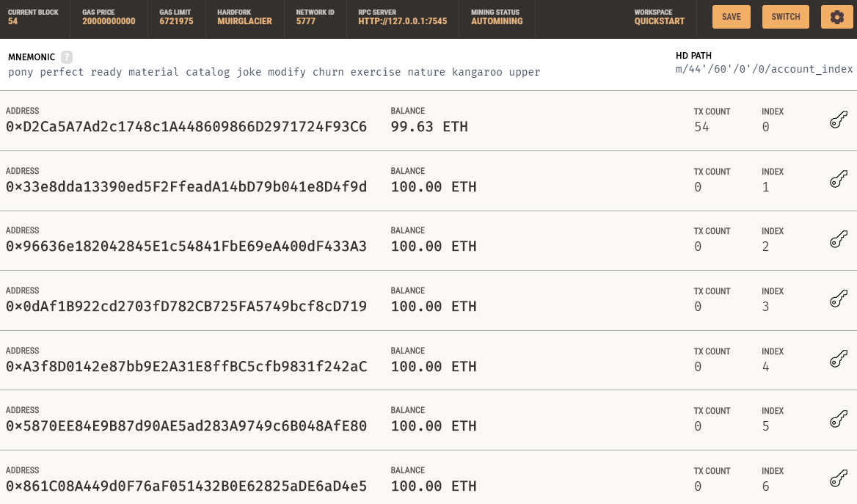Show private key for account index 1

(839, 179)
